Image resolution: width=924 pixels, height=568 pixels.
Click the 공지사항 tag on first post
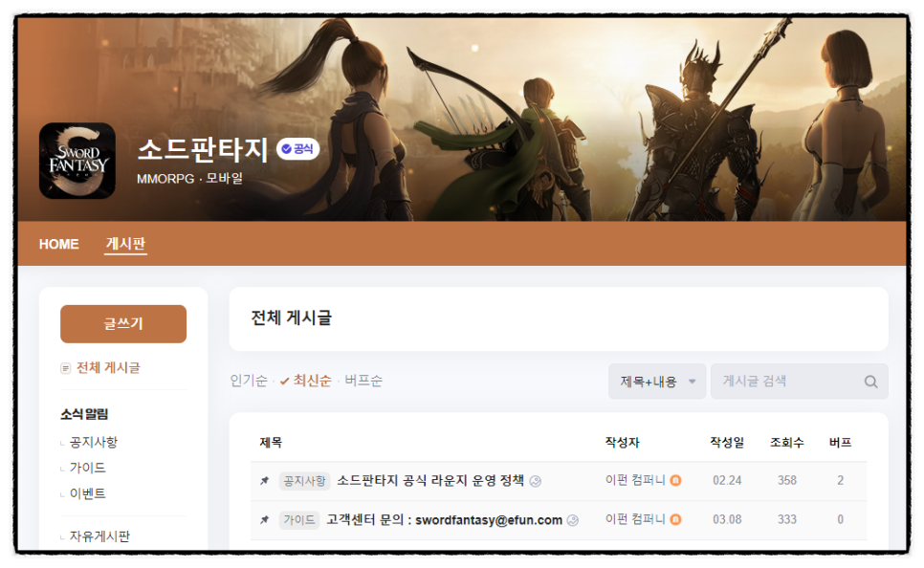tap(305, 481)
